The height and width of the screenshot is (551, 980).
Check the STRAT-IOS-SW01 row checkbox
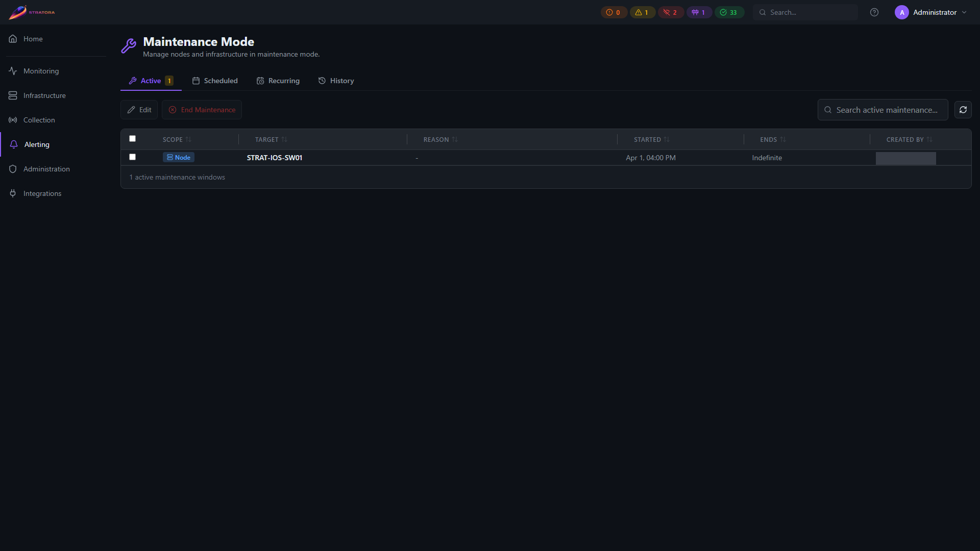[133, 157]
